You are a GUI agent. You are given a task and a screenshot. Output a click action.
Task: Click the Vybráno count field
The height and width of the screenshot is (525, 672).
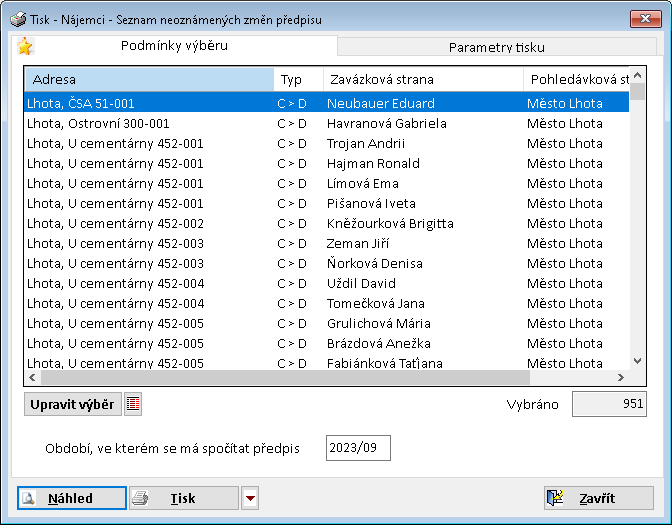(608, 404)
